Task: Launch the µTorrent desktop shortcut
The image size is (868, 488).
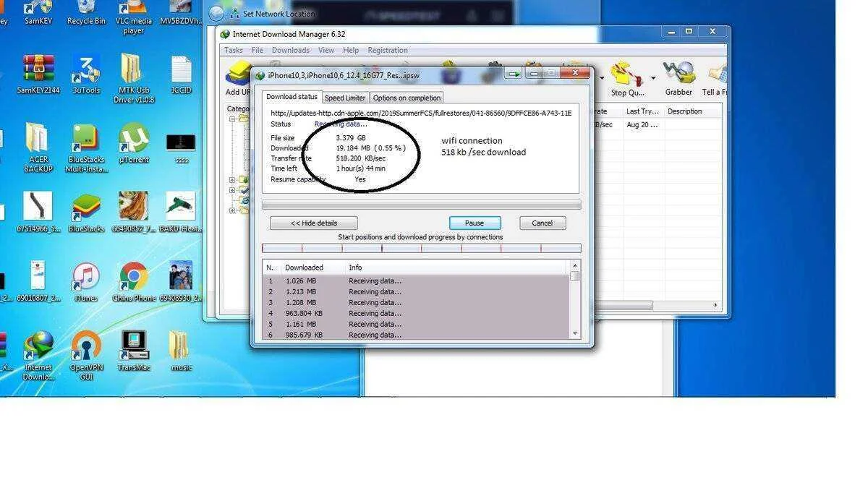Action: click(x=134, y=143)
